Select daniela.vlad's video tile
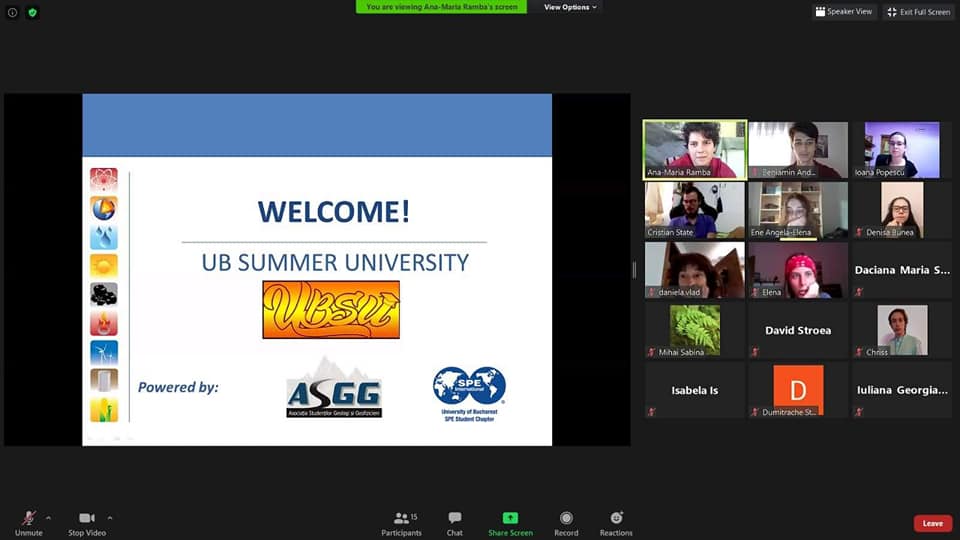960x540 pixels. [695, 270]
